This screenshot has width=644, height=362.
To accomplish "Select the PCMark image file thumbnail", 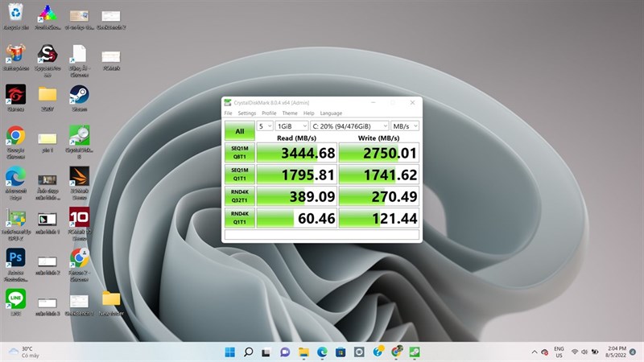I will pos(111,60).
